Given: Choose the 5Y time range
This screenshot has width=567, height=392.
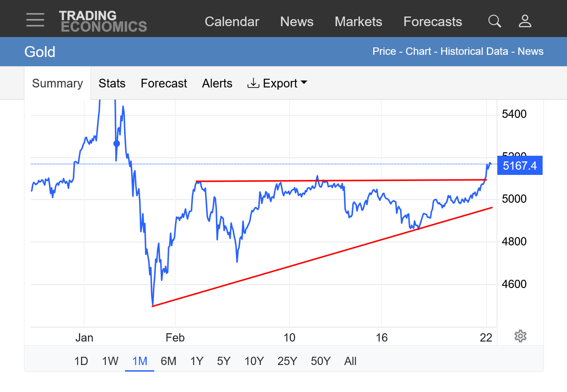Looking at the screenshot, I should click(x=223, y=361).
